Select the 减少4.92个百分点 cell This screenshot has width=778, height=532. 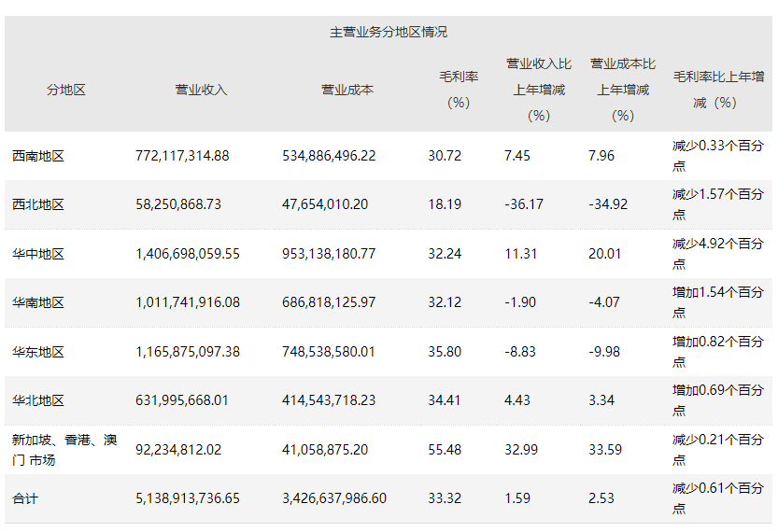717,254
